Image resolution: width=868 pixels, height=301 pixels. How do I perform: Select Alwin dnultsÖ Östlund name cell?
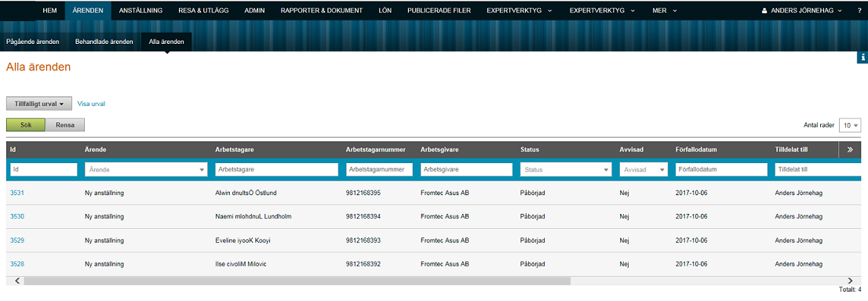pyautogui.click(x=245, y=193)
